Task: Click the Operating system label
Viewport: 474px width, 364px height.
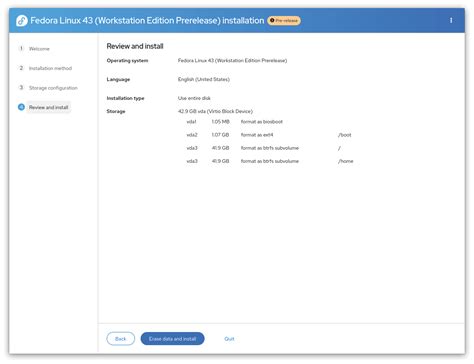Action: (127, 61)
